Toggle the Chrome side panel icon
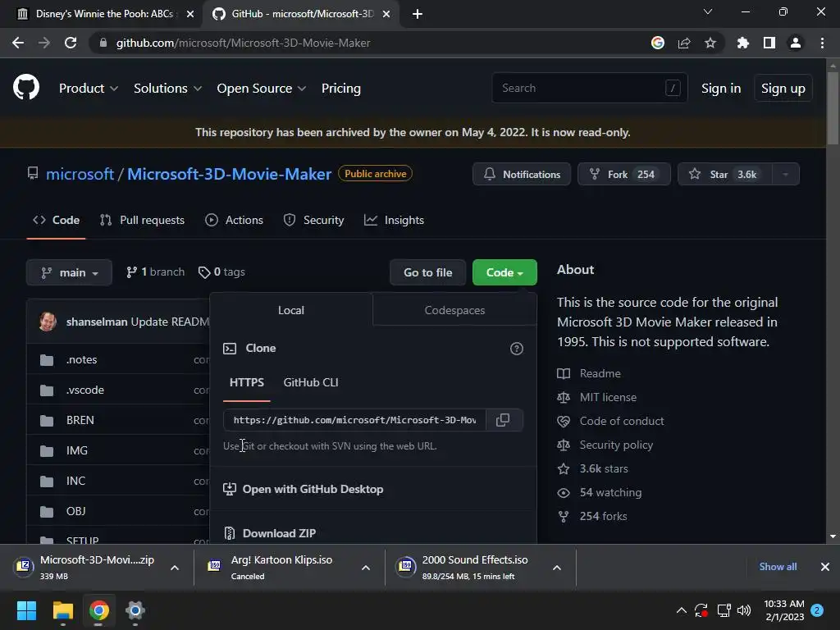Screen dimensions: 840x630 (x=769, y=43)
